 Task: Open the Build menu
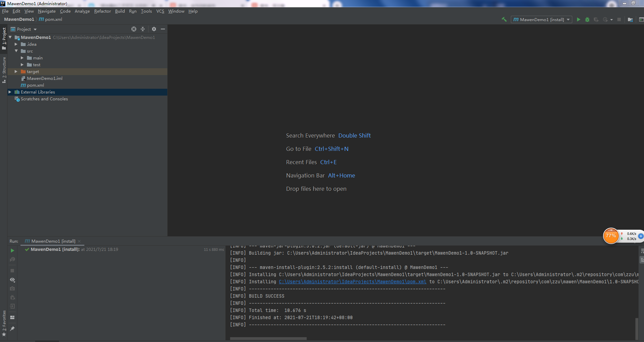point(120,11)
